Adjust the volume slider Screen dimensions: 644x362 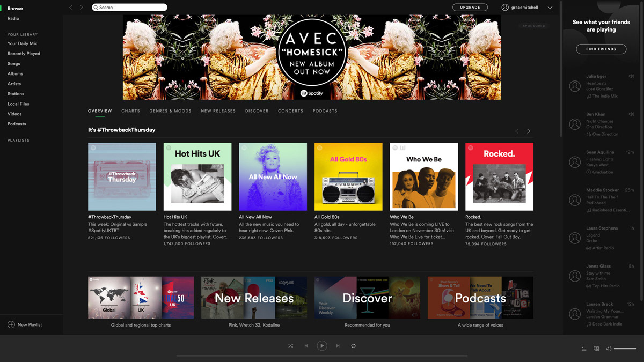pos(625,349)
